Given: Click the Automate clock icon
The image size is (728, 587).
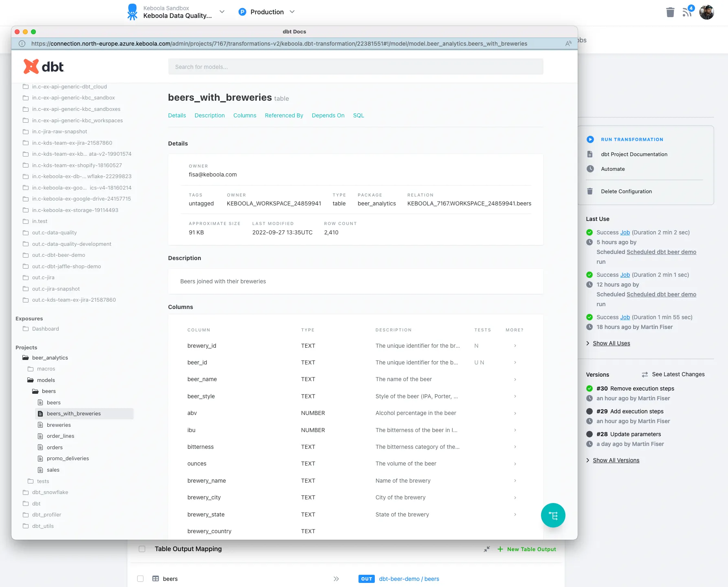Looking at the screenshot, I should pos(590,169).
